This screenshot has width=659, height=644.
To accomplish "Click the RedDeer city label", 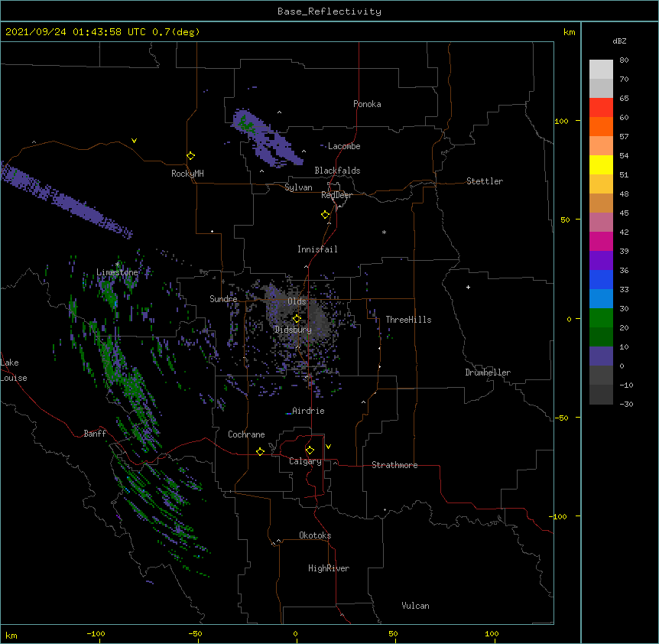I will [336, 195].
